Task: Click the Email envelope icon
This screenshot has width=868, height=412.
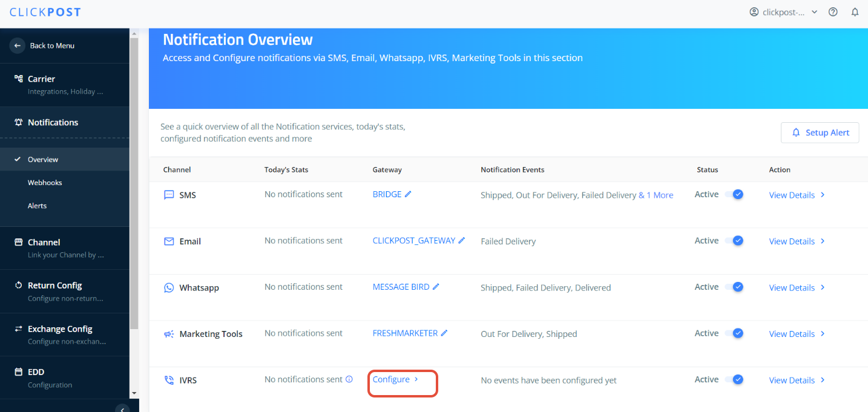Action: tap(169, 241)
